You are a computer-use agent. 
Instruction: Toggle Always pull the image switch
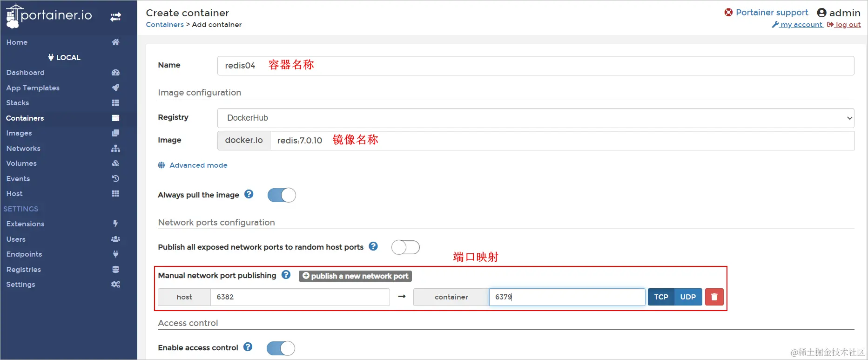[282, 195]
